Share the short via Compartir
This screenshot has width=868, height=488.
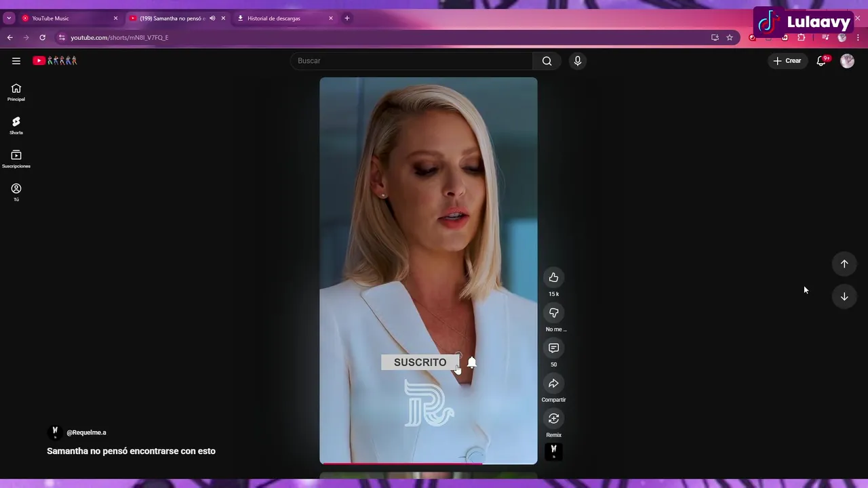554,383
